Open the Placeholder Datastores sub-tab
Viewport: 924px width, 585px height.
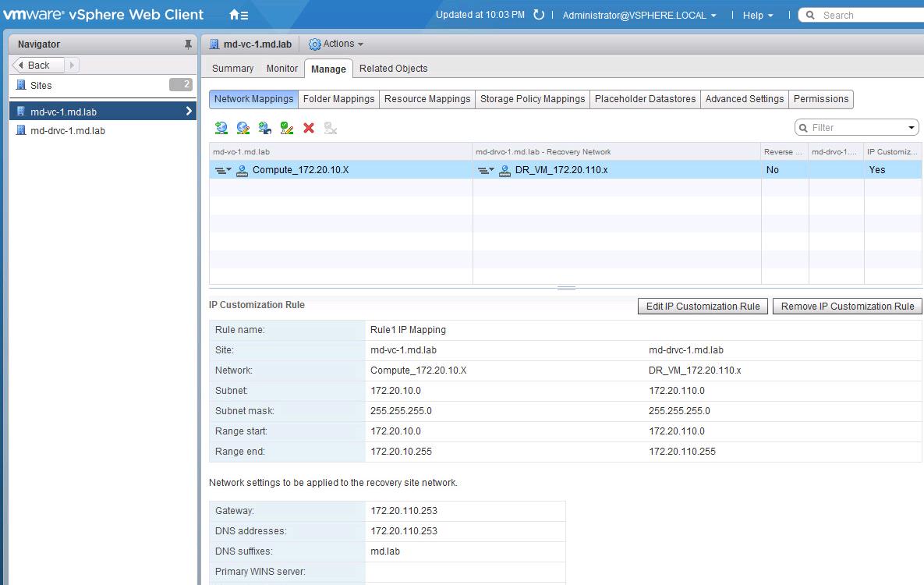646,99
